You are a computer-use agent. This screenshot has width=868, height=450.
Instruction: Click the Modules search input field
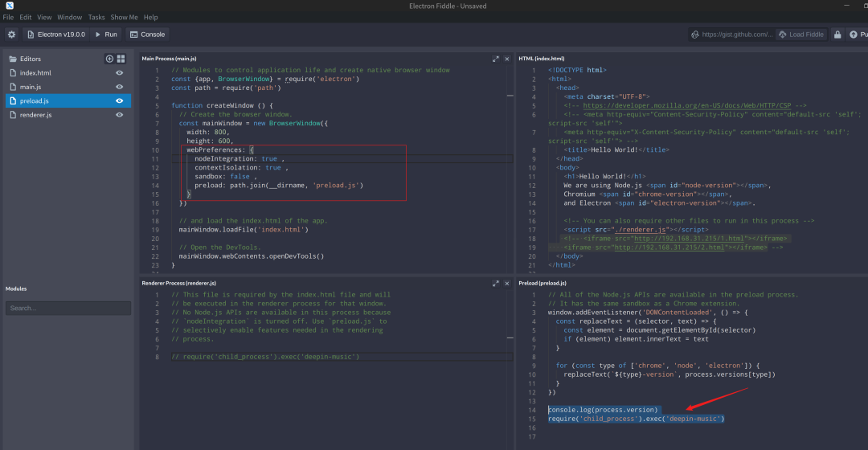coord(68,308)
